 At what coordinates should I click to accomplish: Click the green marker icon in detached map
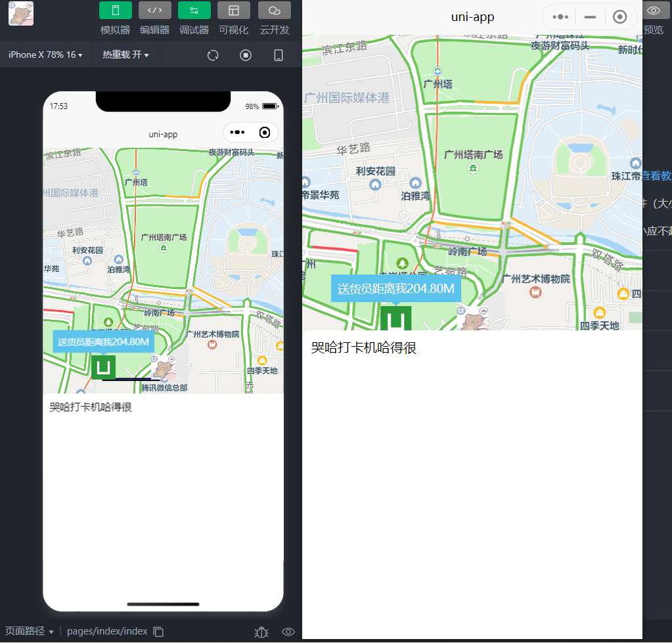click(x=396, y=319)
